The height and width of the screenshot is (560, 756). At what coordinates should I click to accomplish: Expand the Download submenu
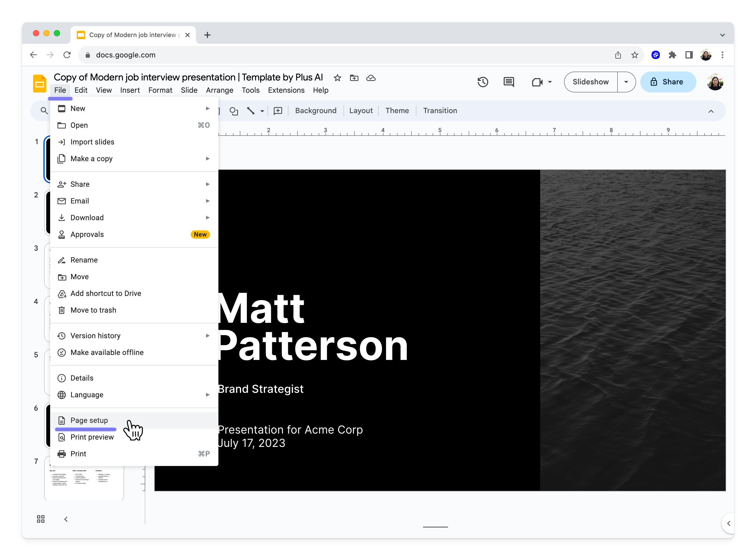[x=207, y=218]
